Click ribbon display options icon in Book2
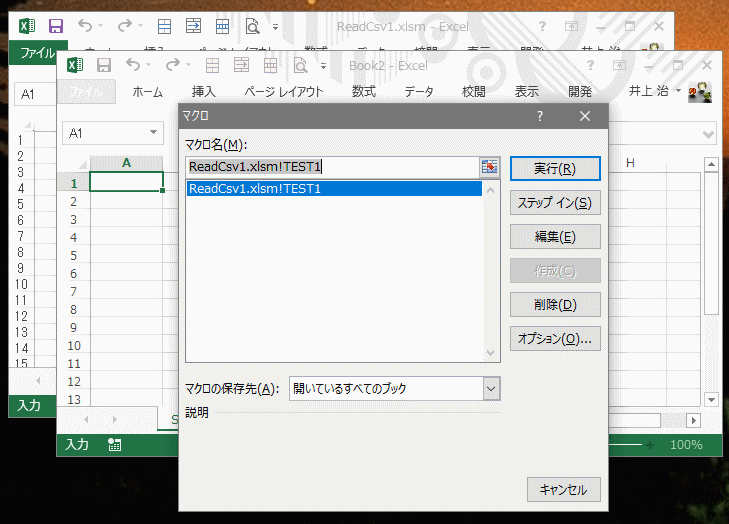Screen dimensions: 729x524 click(x=619, y=66)
